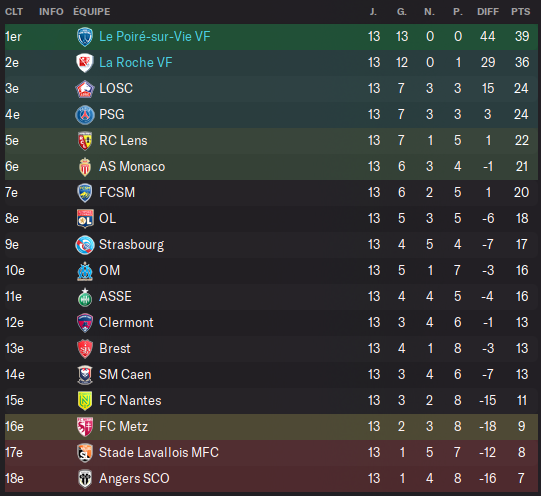Sort table by PTS column header

tap(520, 12)
